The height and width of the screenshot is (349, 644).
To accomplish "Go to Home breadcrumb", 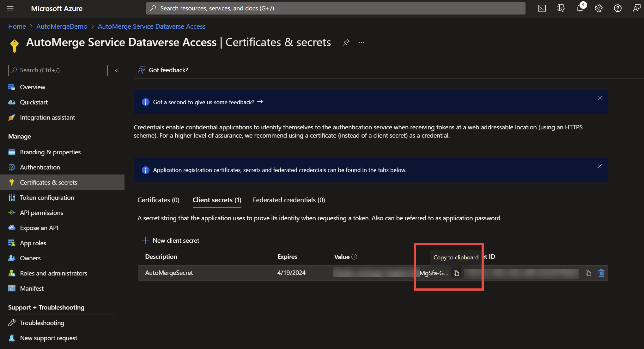I will click(x=17, y=27).
